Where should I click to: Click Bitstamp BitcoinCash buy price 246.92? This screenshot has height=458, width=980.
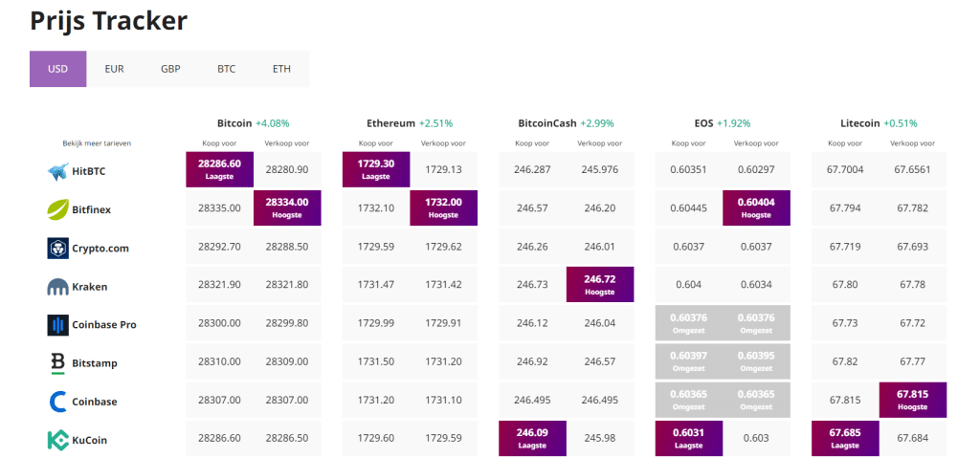[532, 362]
